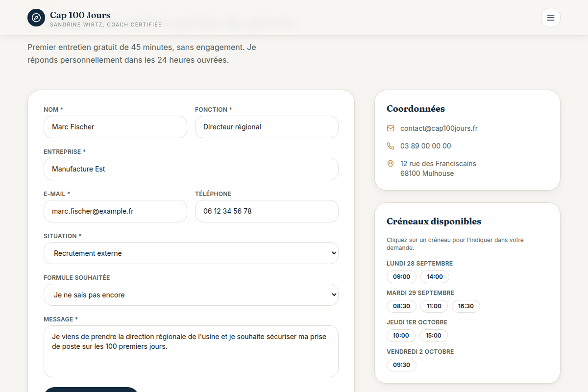Screen dimensions: 588x392
Task: Click the phone number 03 89 00 00 00
Action: 426,146
